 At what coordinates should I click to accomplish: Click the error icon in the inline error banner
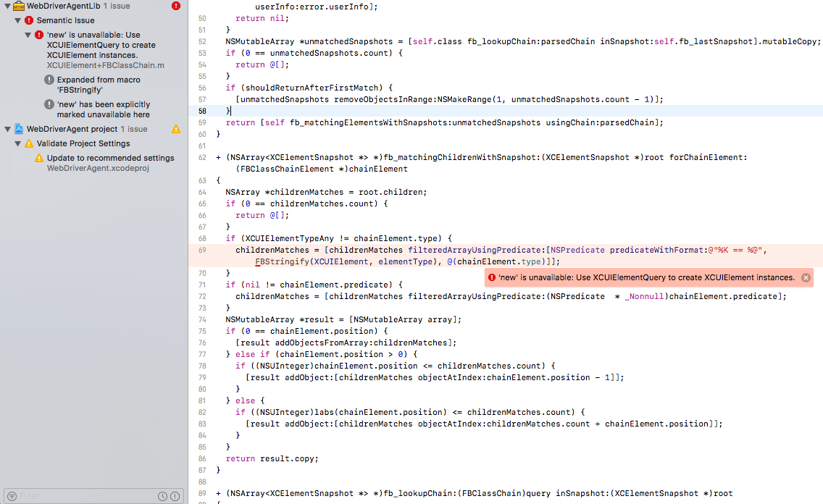(493, 277)
